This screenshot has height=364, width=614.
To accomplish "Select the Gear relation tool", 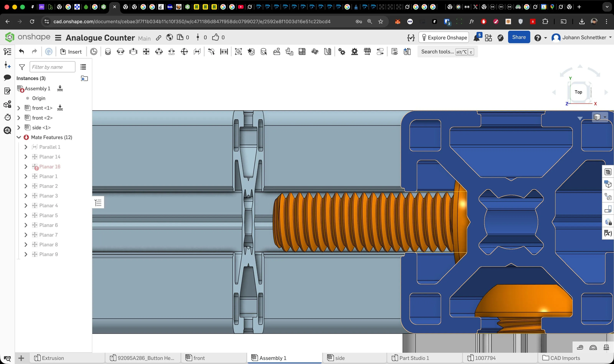I will (x=342, y=52).
